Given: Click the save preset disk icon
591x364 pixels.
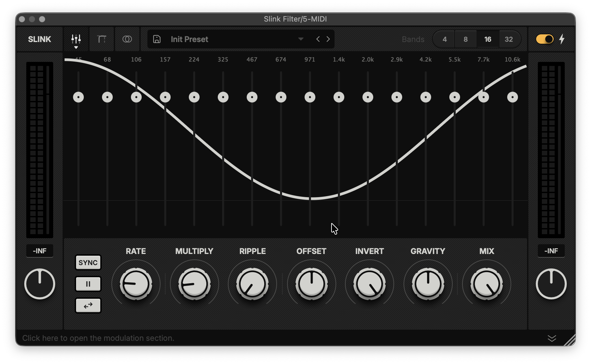Looking at the screenshot, I should [157, 39].
